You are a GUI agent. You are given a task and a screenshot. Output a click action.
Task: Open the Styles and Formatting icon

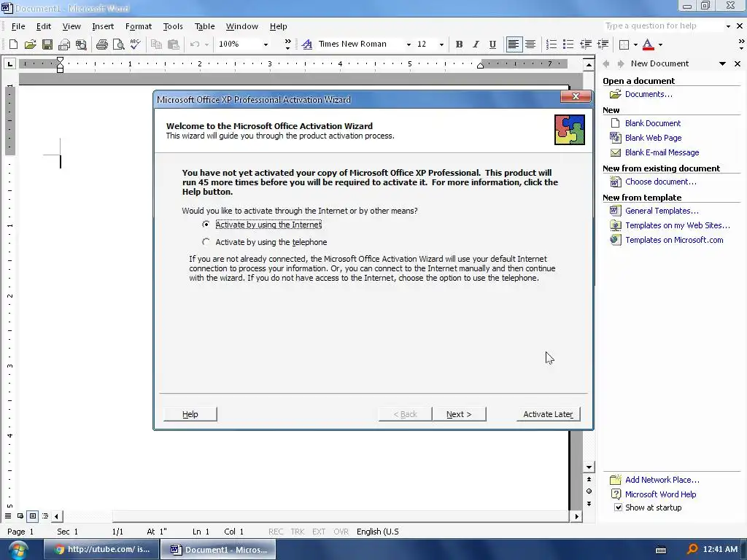(307, 44)
